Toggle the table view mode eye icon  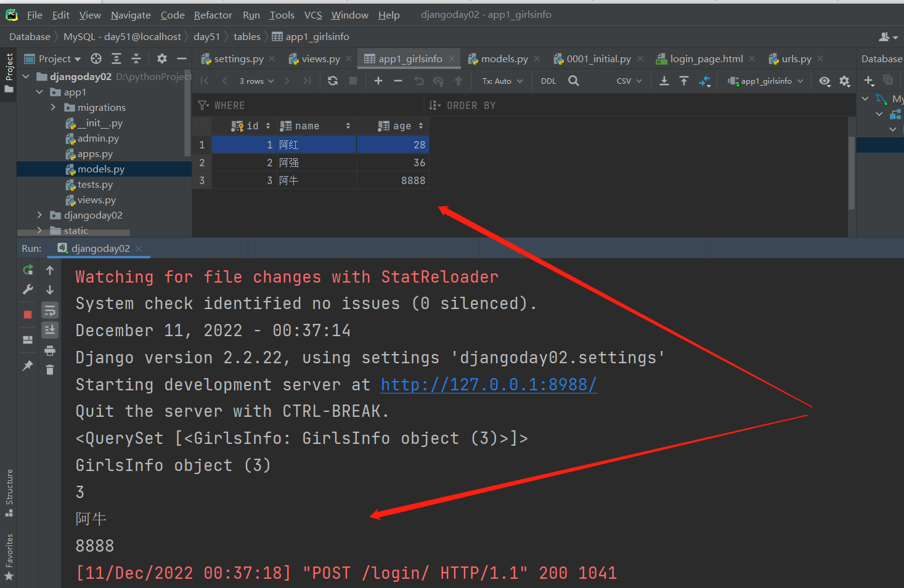(825, 81)
